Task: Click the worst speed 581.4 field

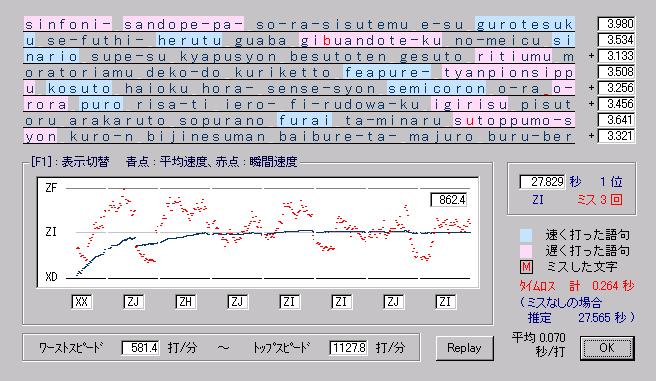Action: tap(140, 348)
